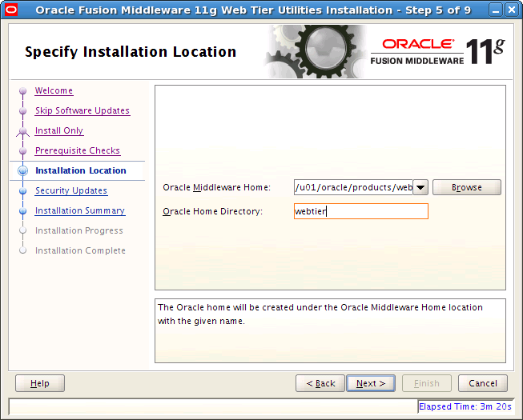523x420 pixels.
Task: Minimize the installer window
Action: pyautogui.click(x=496, y=10)
